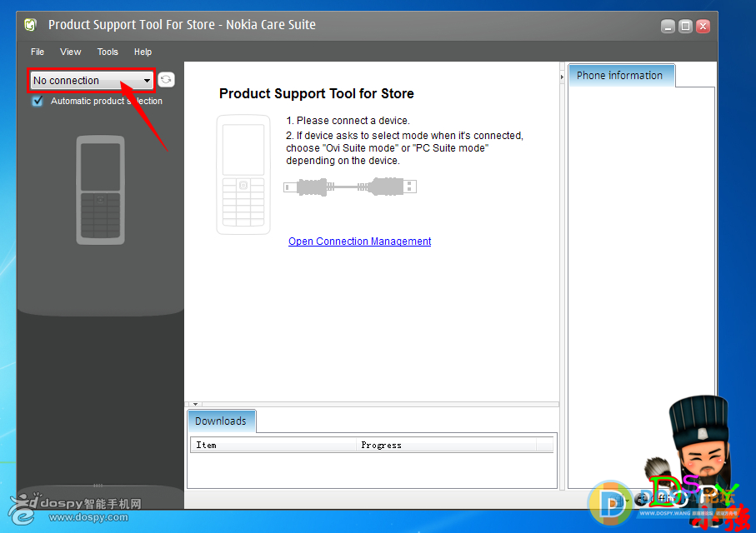Collapse the Phone information side panel arrow
756x533 pixels.
(562, 77)
